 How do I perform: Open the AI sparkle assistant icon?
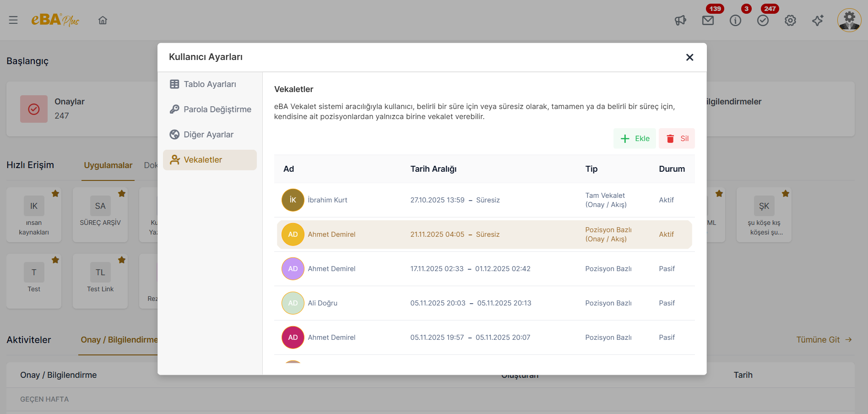tap(818, 20)
